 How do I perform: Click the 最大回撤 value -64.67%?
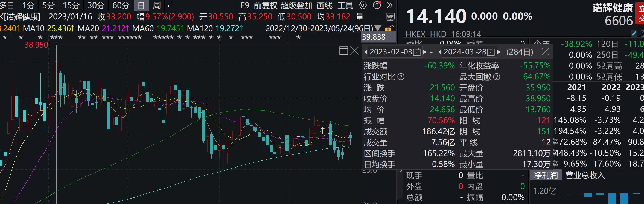(535, 77)
